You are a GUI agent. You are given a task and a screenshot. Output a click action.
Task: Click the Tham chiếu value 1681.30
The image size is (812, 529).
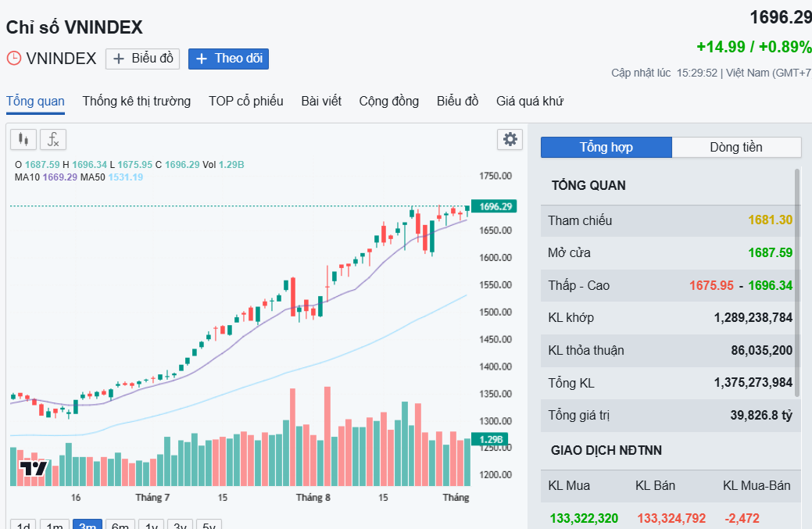[x=771, y=220]
